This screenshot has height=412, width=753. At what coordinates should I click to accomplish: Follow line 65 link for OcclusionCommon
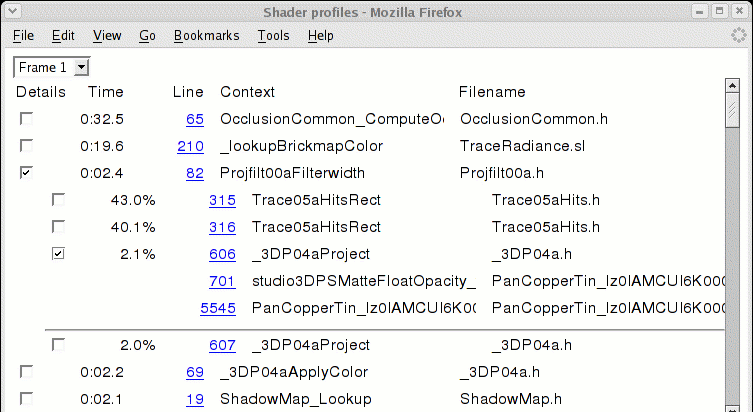[195, 119]
